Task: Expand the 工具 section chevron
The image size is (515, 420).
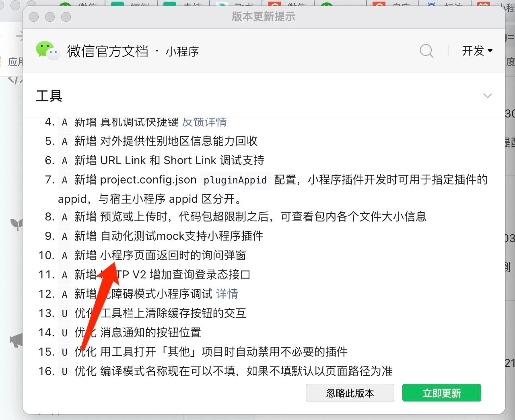Action: [x=487, y=96]
